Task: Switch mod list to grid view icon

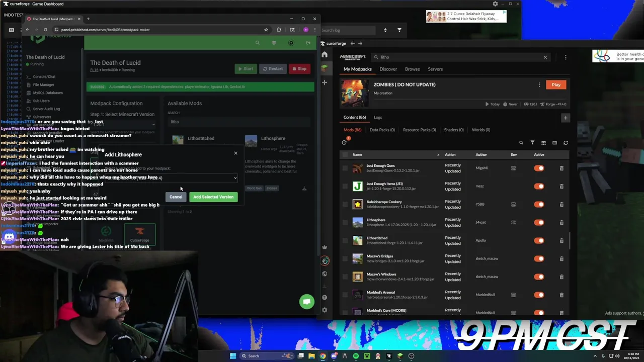Action: point(543,143)
